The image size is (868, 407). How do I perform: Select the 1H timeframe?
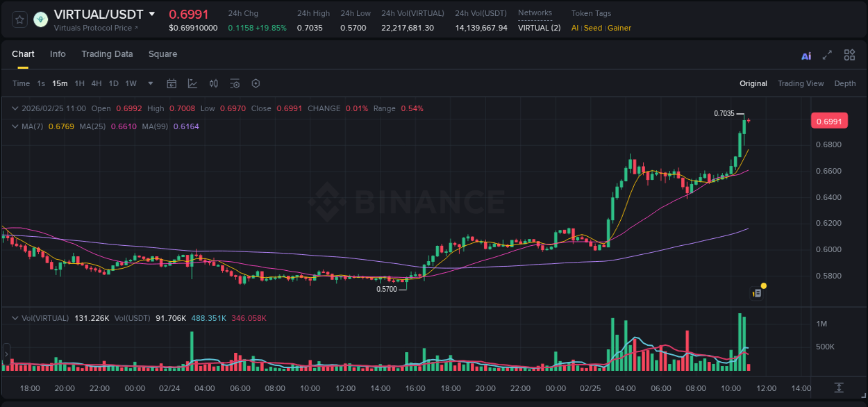pyautogui.click(x=81, y=83)
